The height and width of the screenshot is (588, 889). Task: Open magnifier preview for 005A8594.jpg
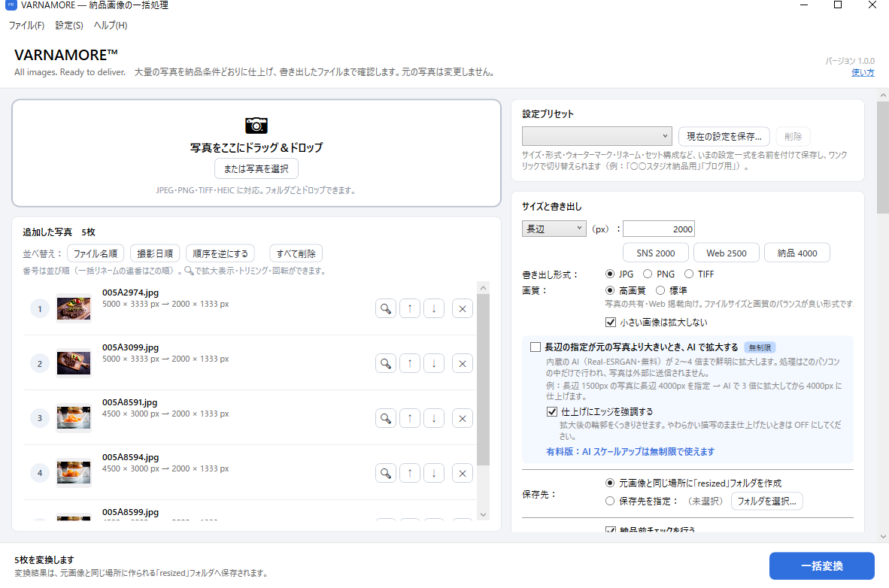[386, 474]
